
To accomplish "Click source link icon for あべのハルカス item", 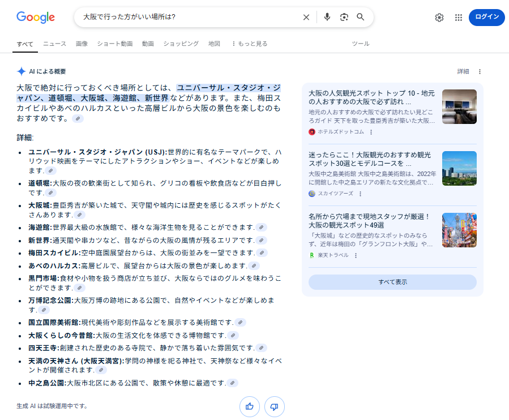I will [254, 266].
